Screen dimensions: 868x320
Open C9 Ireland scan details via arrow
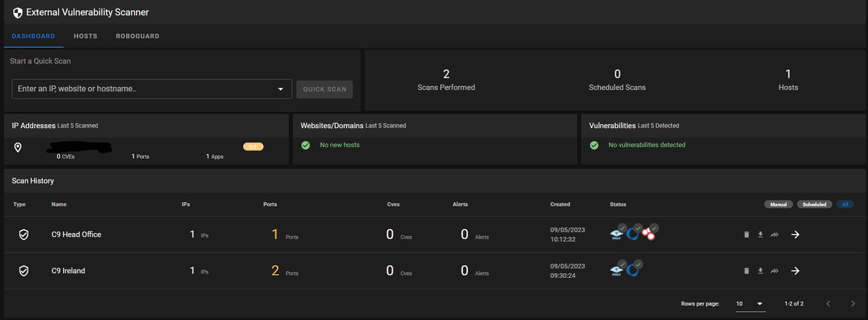(x=795, y=271)
